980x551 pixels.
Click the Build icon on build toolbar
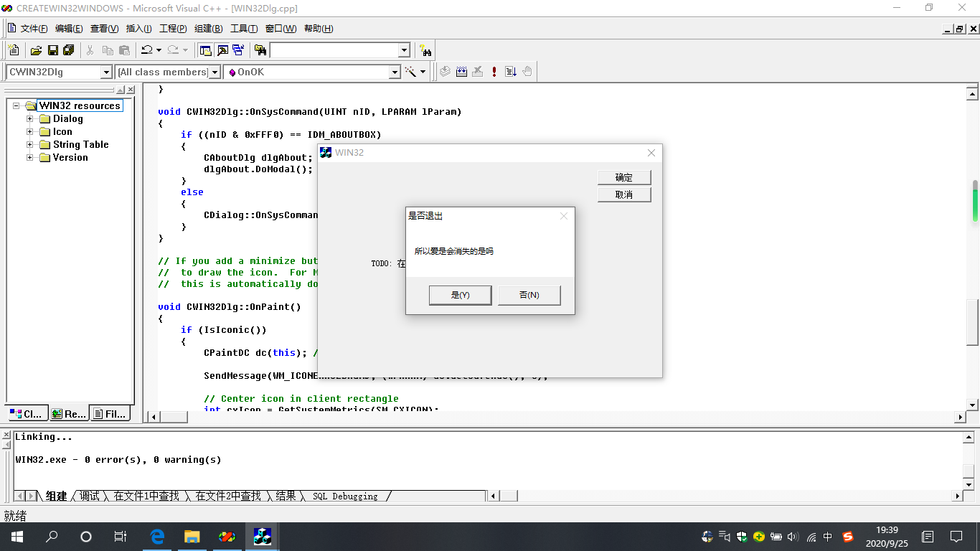pos(461,72)
